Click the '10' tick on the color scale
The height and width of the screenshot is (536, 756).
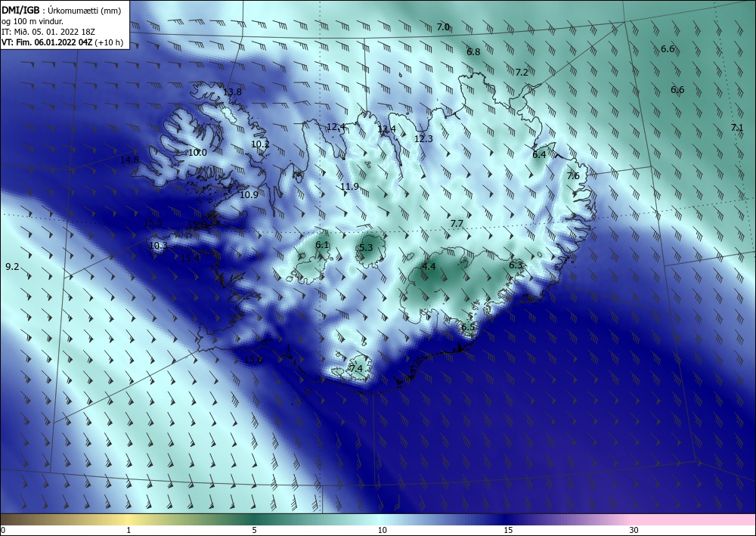tap(382, 530)
